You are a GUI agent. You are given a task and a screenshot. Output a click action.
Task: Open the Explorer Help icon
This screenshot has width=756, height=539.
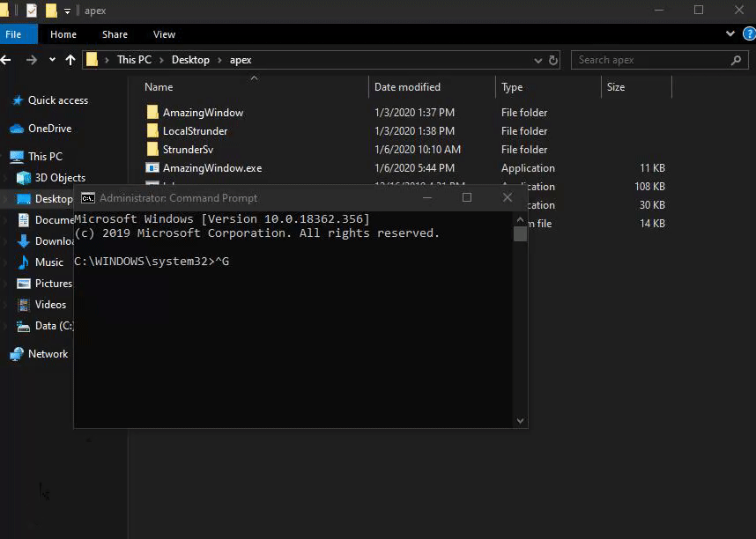pyautogui.click(x=750, y=33)
